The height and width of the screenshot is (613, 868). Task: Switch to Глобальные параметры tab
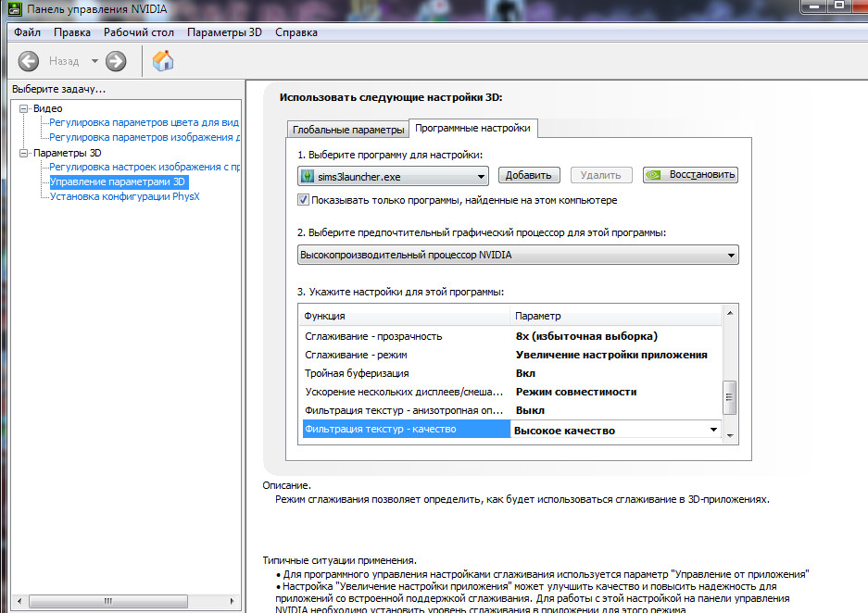pyautogui.click(x=348, y=130)
